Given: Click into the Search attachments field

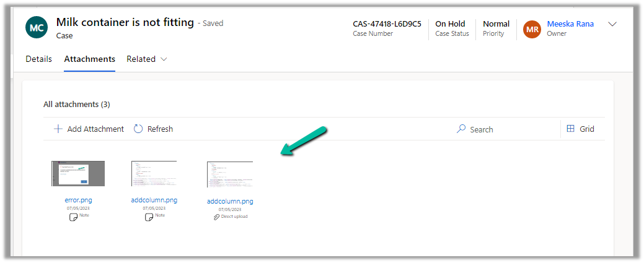Looking at the screenshot, I should 508,129.
